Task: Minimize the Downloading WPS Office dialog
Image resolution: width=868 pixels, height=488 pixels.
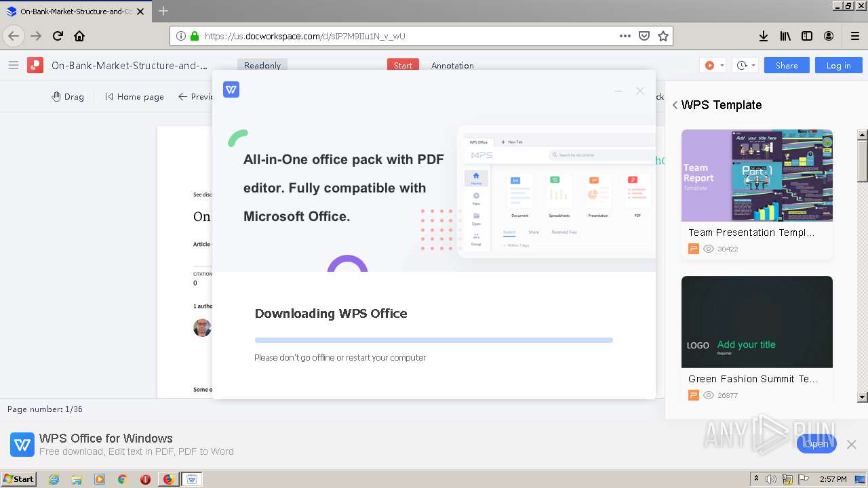Action: [618, 91]
